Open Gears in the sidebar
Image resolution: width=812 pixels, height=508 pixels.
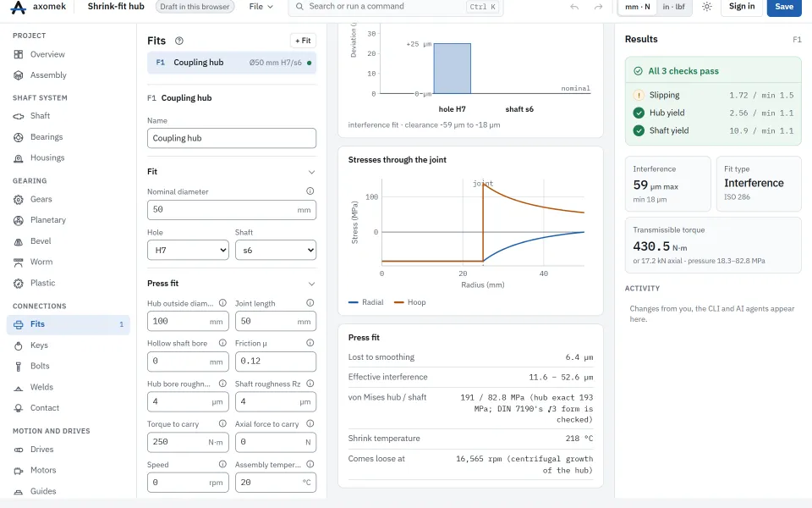[x=69, y=199]
